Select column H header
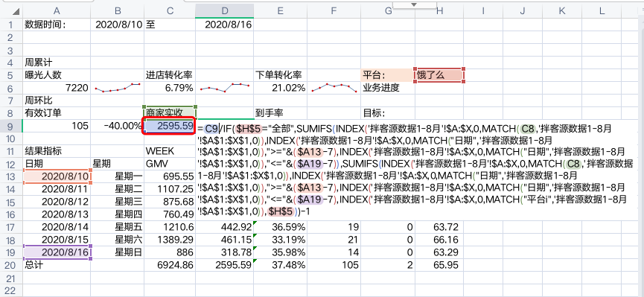Screen dimensions: 644x297 439,11
